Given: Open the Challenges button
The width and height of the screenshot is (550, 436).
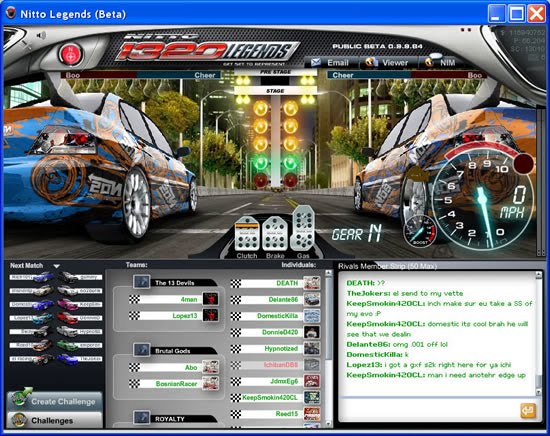Looking at the screenshot, I should (x=55, y=420).
